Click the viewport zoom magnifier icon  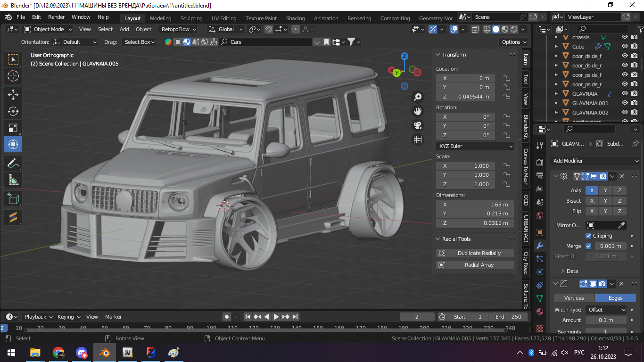(x=417, y=97)
